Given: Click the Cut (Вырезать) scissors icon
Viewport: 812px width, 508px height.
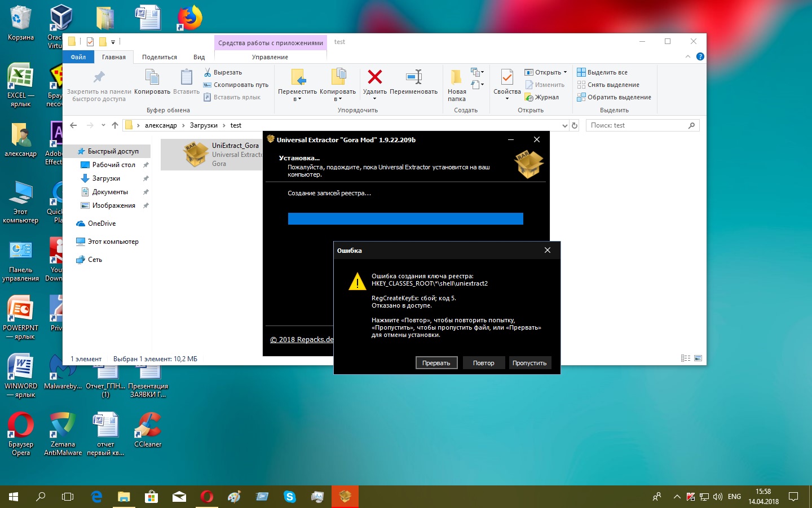Looking at the screenshot, I should click(208, 72).
